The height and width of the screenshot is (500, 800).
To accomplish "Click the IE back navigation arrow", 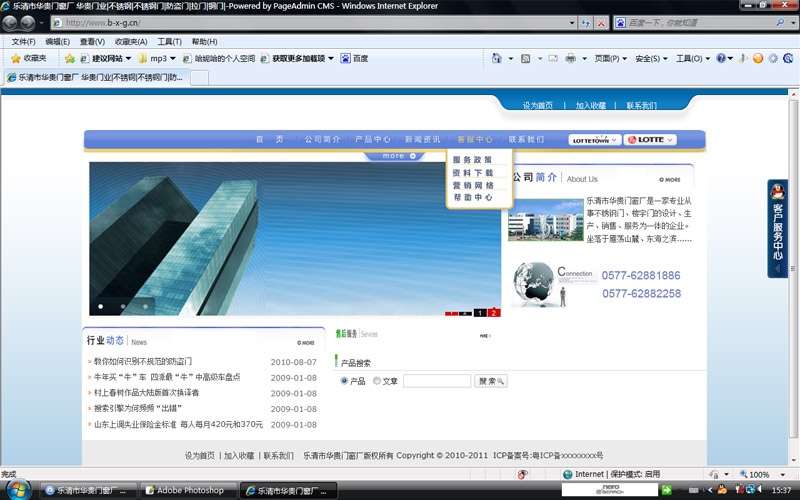I will 12,22.
